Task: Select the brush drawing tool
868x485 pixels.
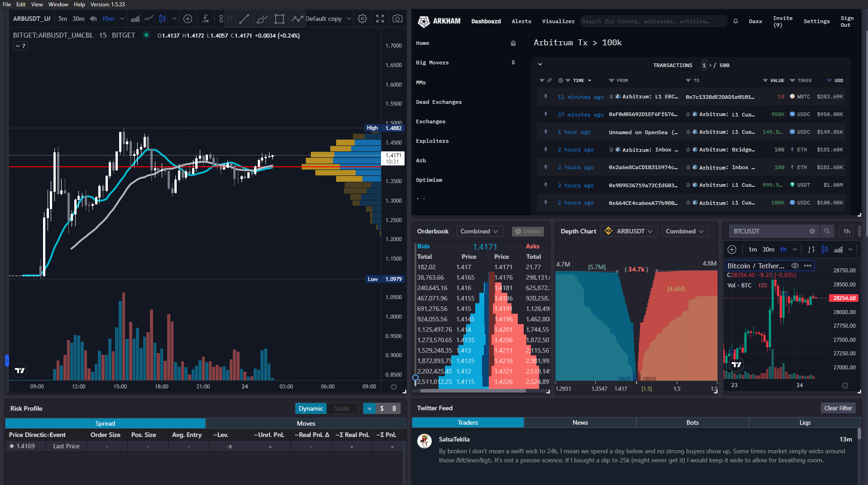Action: (262, 19)
